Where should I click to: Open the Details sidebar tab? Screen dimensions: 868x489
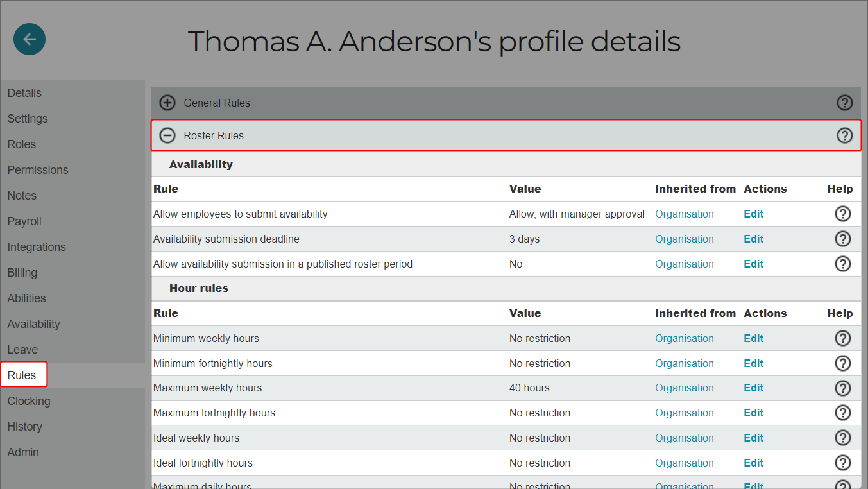click(x=24, y=93)
